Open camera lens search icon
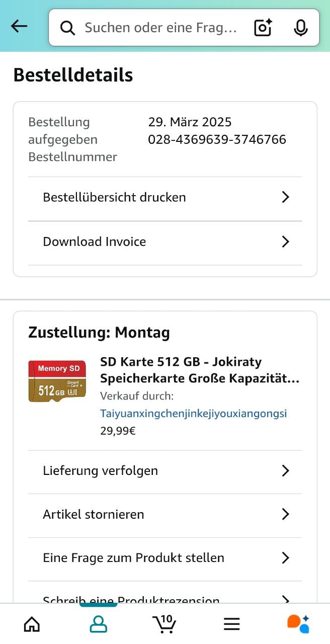Screen dimensions: 330x644 point(263,28)
